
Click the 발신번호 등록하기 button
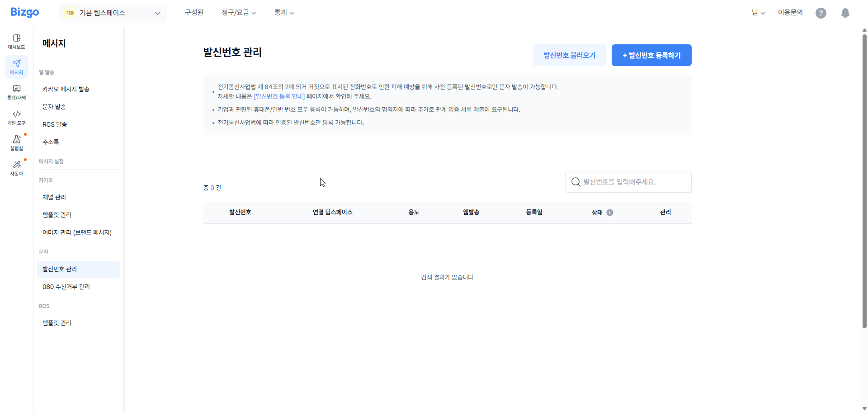tap(651, 55)
